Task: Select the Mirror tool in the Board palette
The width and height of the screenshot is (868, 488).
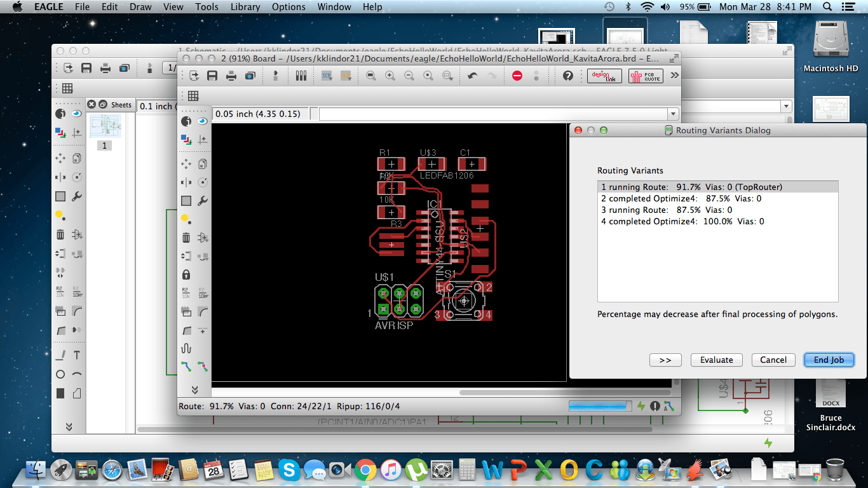Action: pos(186,182)
